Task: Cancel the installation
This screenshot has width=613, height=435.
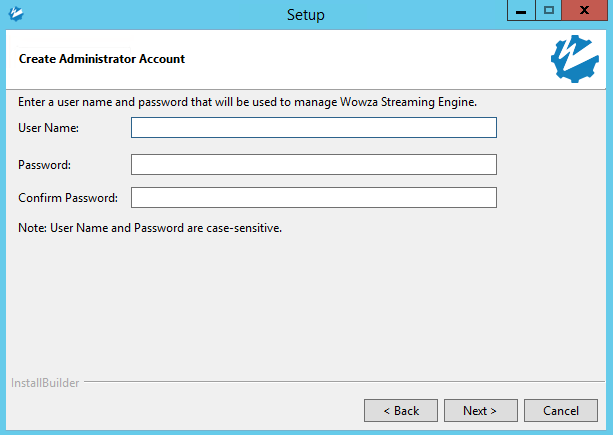Action: 561,410
